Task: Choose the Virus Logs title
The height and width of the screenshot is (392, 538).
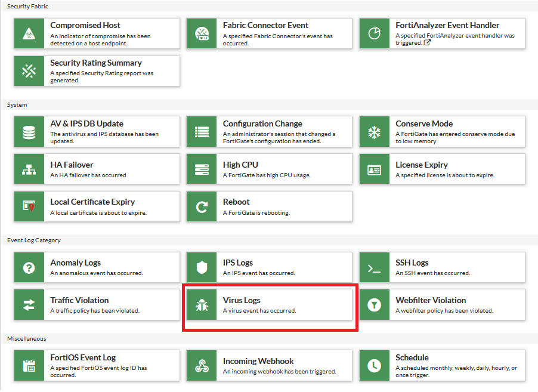Action: [x=242, y=300]
